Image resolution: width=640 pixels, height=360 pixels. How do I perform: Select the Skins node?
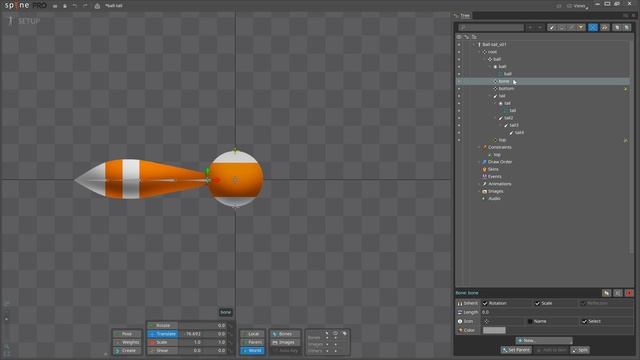[493, 169]
